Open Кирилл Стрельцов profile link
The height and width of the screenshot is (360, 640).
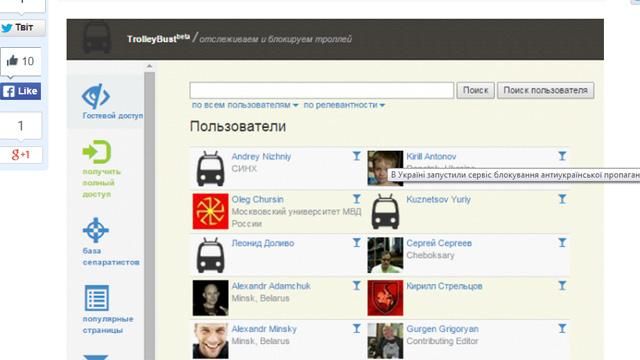(444, 286)
